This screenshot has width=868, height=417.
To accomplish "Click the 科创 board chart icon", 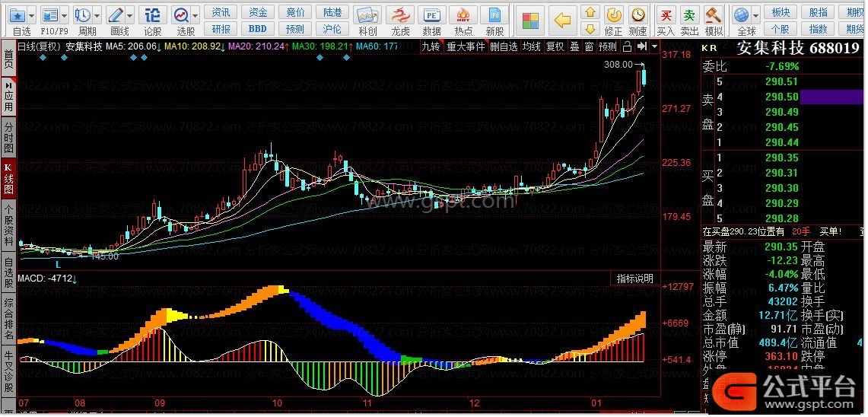I will [367, 15].
